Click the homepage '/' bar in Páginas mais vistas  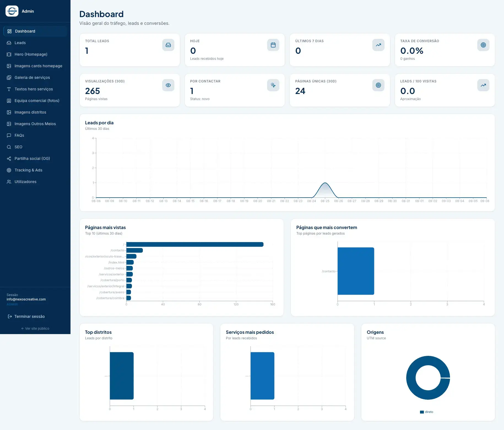click(x=195, y=244)
